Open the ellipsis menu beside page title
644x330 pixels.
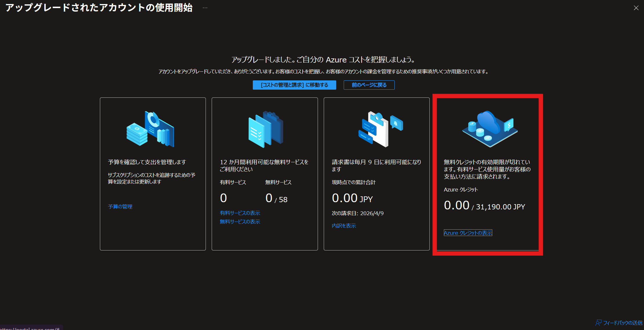tap(205, 8)
